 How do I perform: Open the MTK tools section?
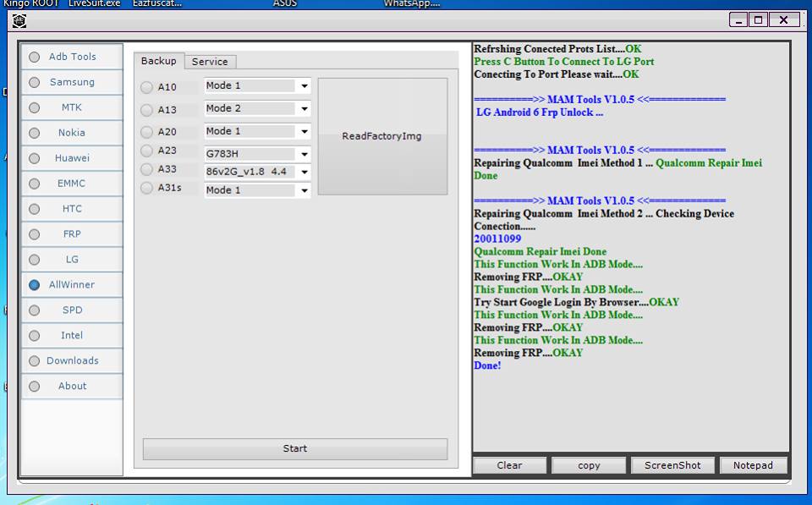tap(71, 107)
